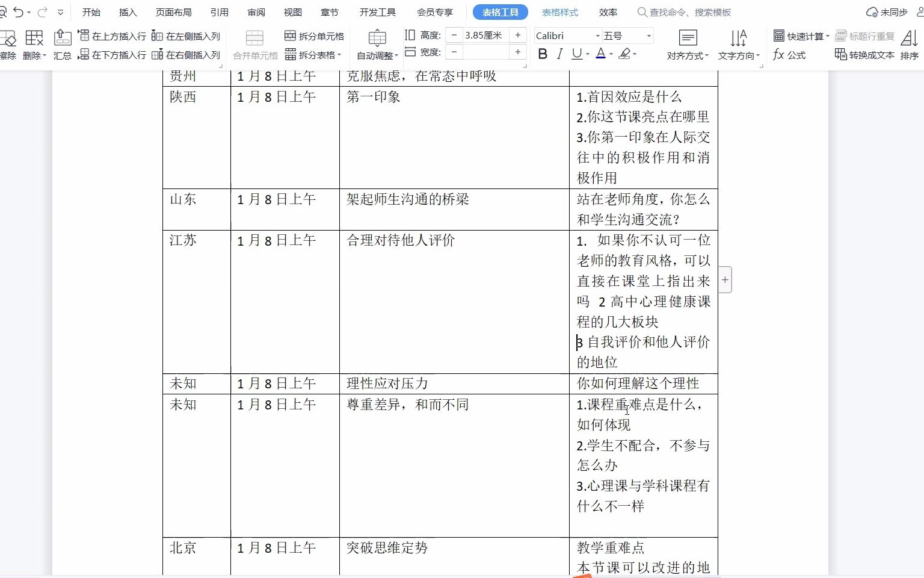The width and height of the screenshot is (924, 578).
Task: Select the 表格工具 tab
Action: pos(500,12)
